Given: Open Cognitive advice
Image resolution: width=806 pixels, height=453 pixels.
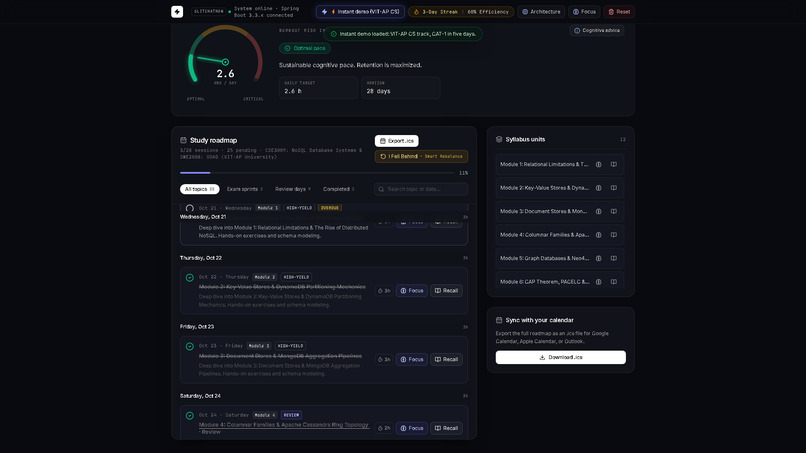Looking at the screenshot, I should (x=597, y=30).
